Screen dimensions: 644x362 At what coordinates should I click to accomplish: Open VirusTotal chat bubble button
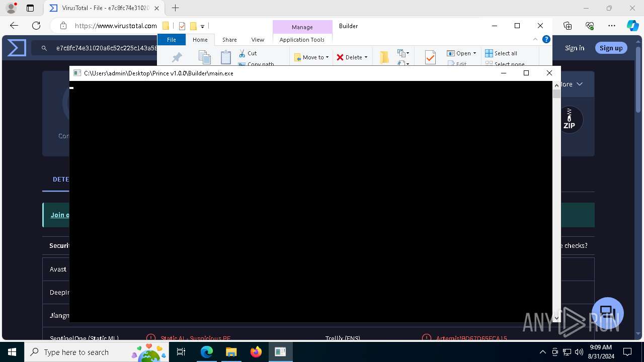click(608, 313)
